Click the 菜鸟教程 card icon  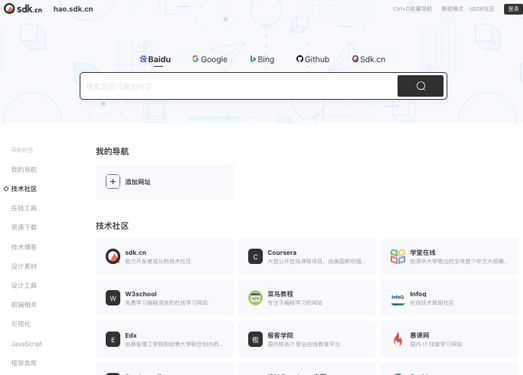255,298
